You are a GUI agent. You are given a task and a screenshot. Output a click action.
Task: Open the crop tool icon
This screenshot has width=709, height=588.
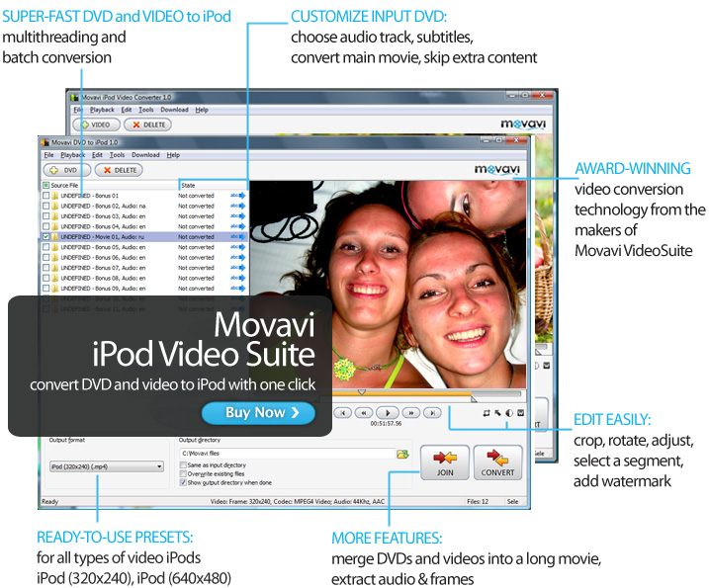click(487, 412)
